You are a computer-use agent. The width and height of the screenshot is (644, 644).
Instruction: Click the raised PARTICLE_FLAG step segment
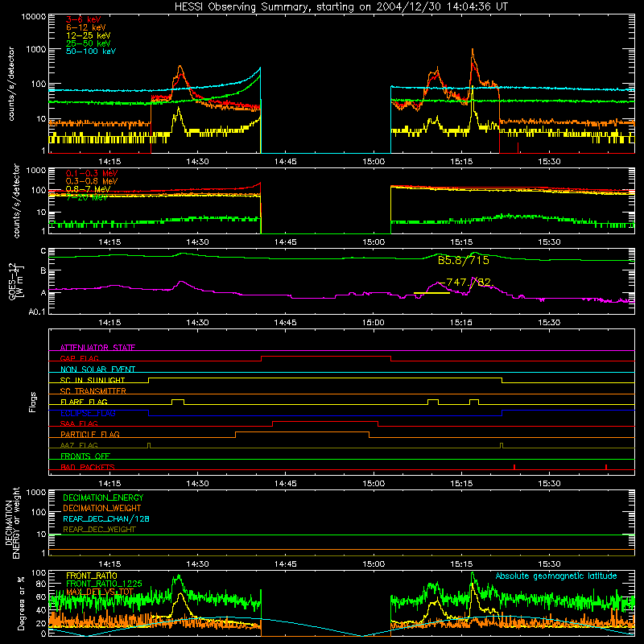click(x=303, y=432)
